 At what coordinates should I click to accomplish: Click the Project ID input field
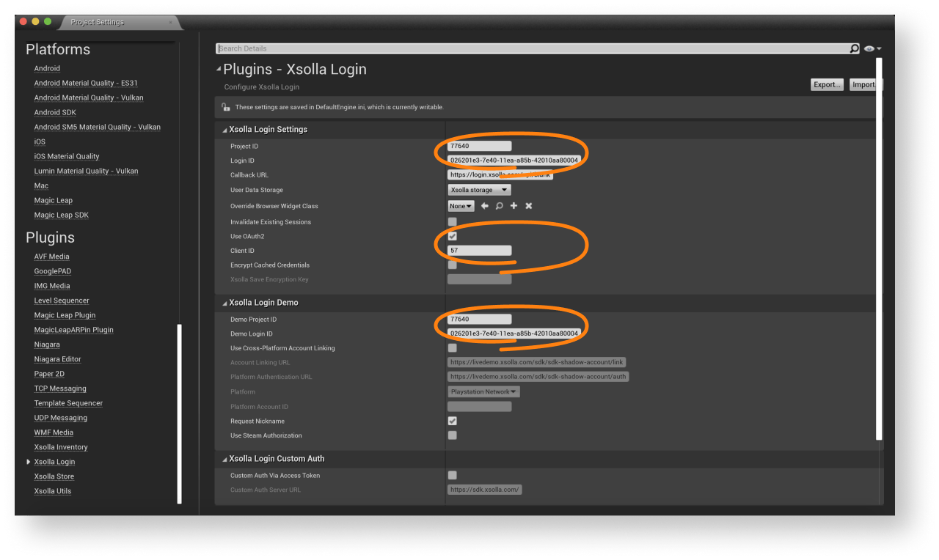pos(479,146)
